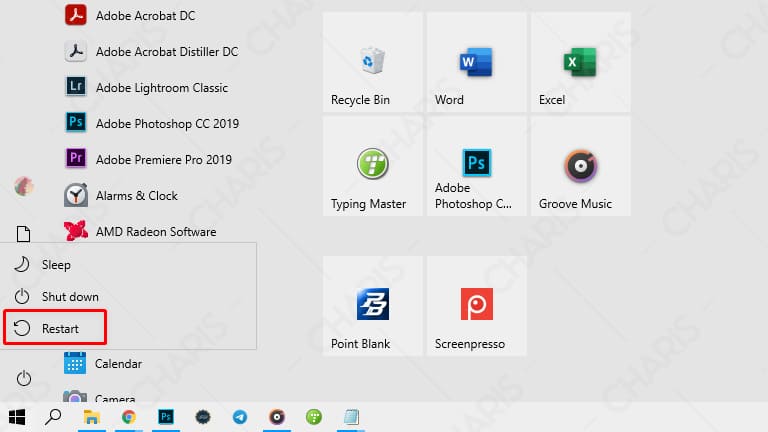Open the Groove Music tile

pyautogui.click(x=580, y=166)
